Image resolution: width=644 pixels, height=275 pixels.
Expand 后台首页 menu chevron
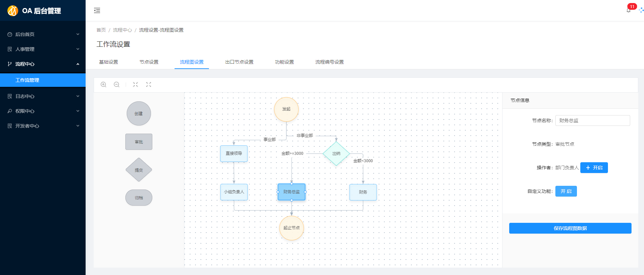[x=78, y=34]
